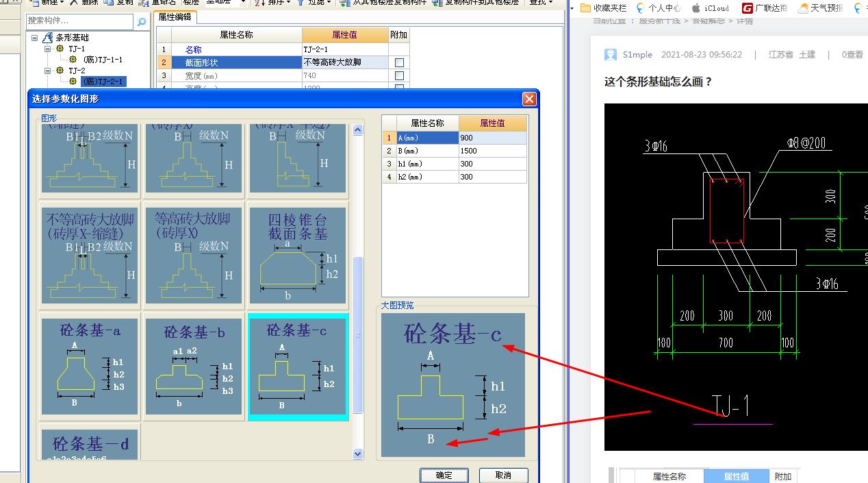Click 属性名称 header in property editor

click(x=236, y=35)
